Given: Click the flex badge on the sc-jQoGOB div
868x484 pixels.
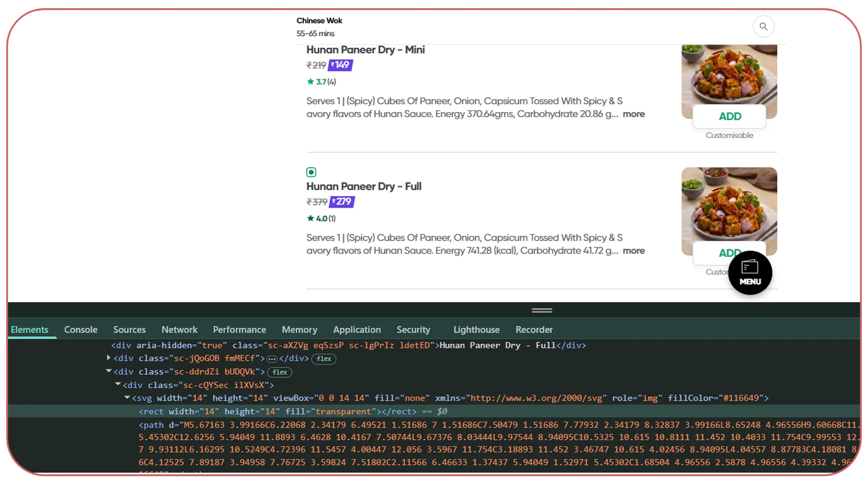Looking at the screenshot, I should (x=324, y=359).
